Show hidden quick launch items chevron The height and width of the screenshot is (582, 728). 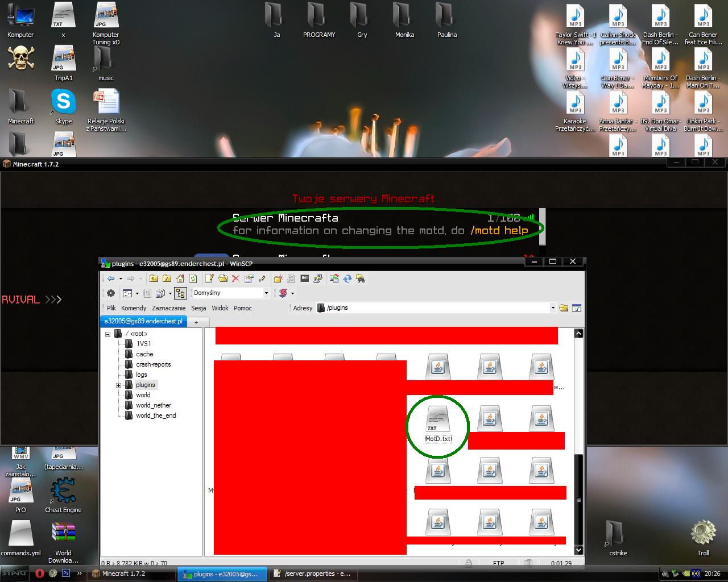79,573
